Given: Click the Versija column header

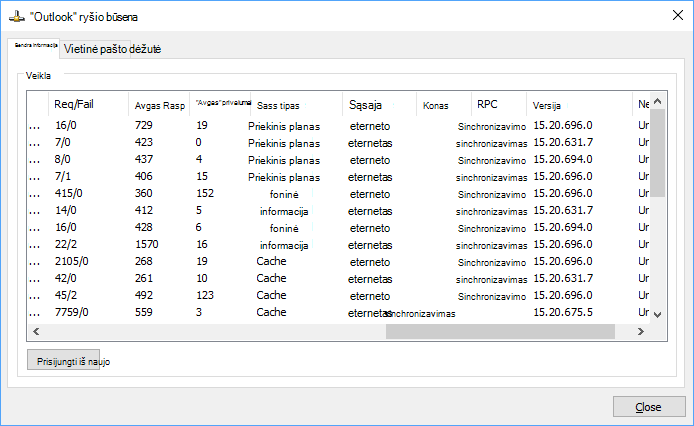Looking at the screenshot, I should click(579, 105).
